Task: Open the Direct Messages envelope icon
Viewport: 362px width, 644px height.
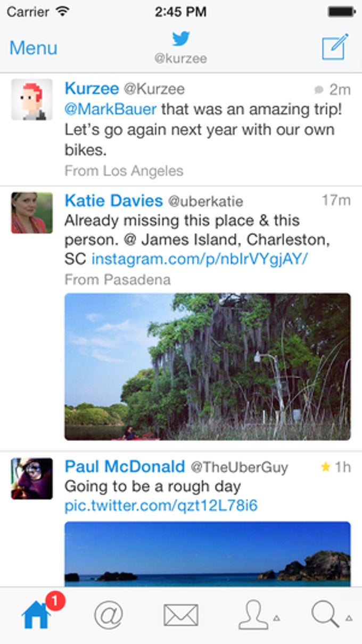Action: (181, 615)
